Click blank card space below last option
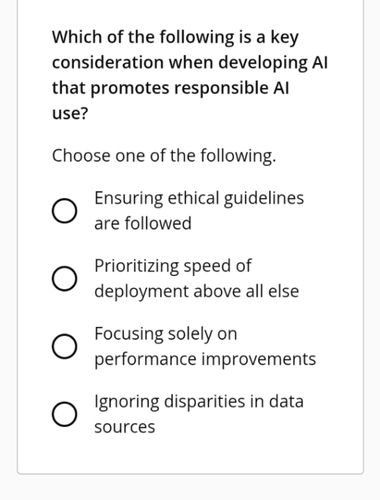The height and width of the screenshot is (500, 380). point(190,455)
